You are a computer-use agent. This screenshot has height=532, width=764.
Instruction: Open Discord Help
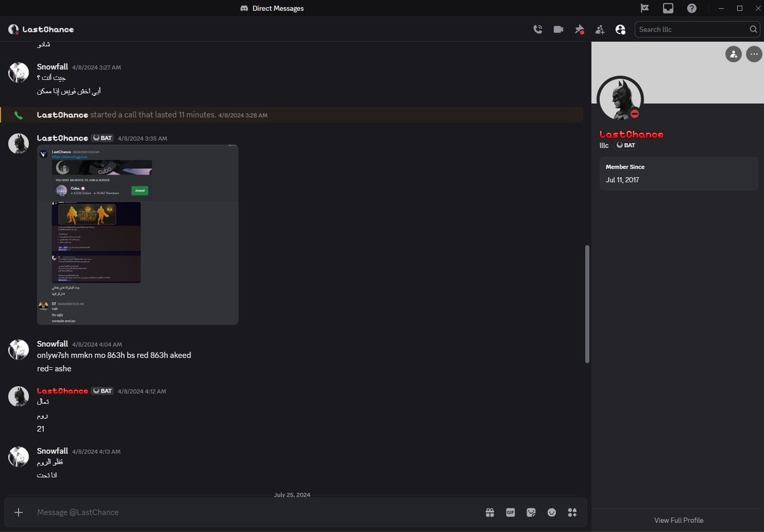click(691, 8)
